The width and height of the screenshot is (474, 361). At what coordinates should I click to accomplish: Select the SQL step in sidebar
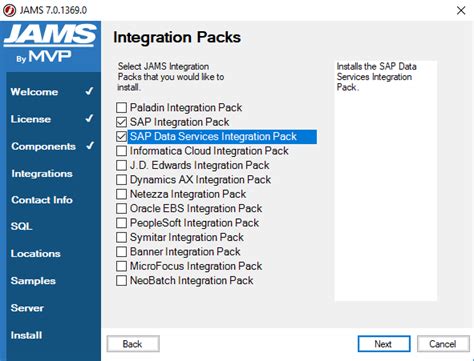[21, 226]
